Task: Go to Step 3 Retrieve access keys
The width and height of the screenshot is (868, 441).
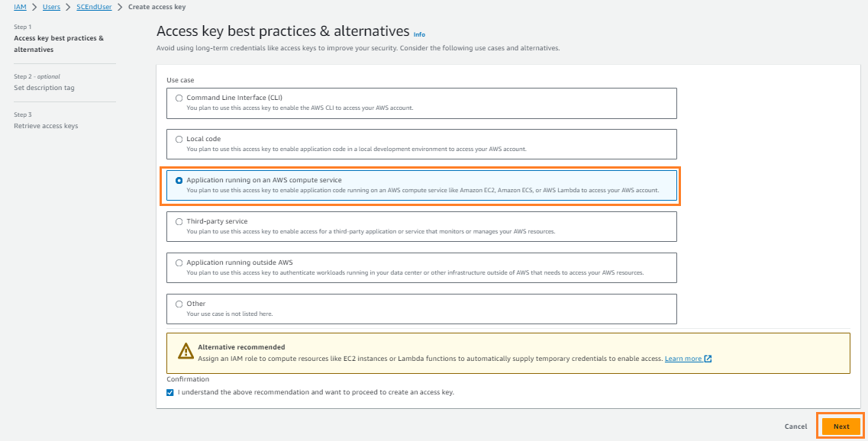Action: 44,125
